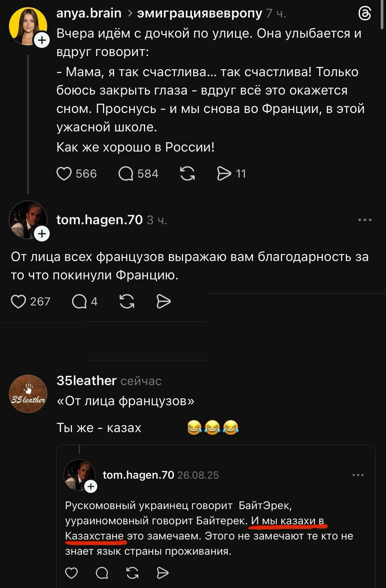
Task: Open more options on quoted post
Action: click(358, 475)
